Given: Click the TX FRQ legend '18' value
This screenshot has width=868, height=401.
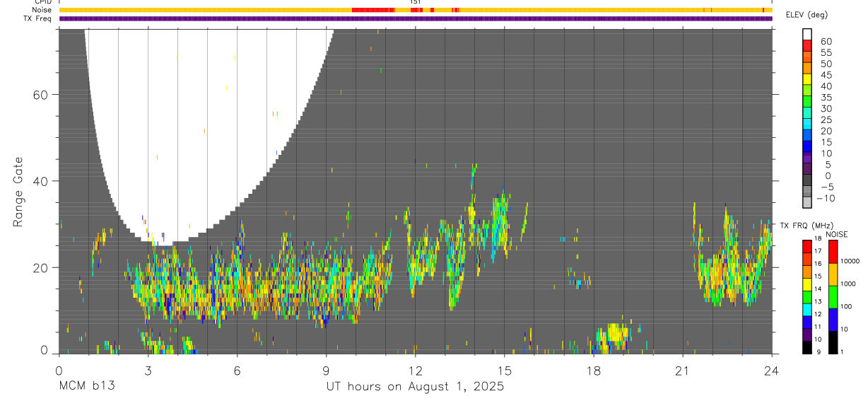Looking at the screenshot, I should tap(818, 239).
